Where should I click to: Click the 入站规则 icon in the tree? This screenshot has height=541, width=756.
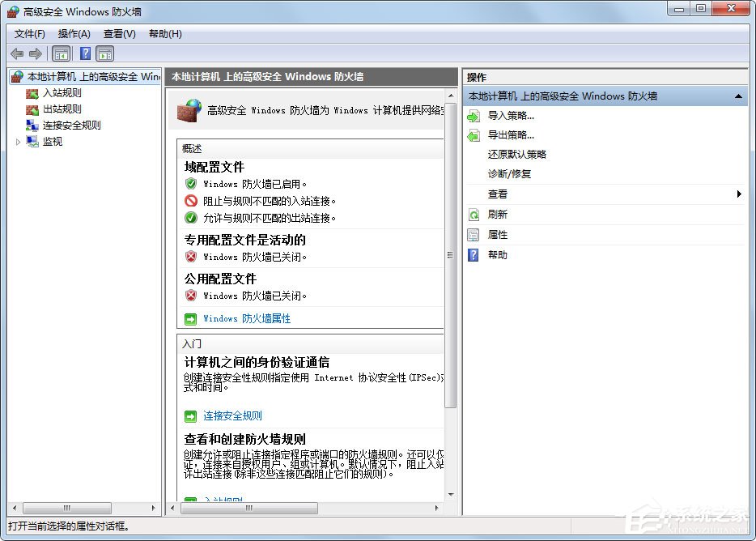point(31,92)
